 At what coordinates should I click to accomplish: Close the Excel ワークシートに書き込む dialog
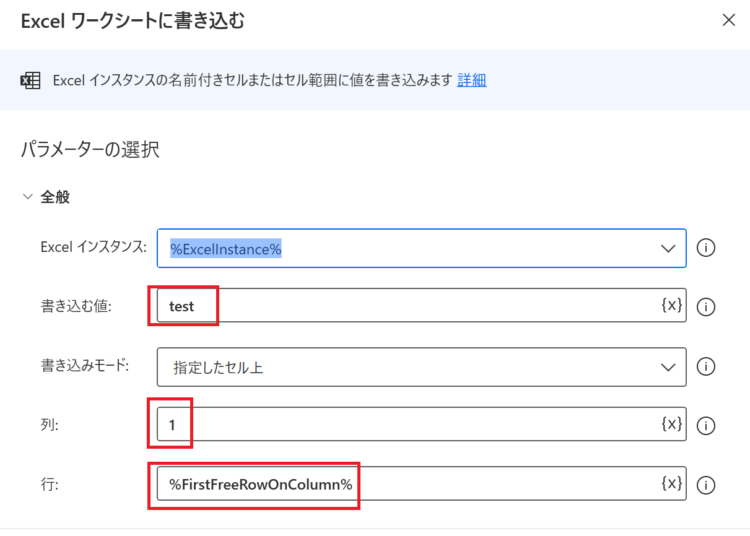728,20
